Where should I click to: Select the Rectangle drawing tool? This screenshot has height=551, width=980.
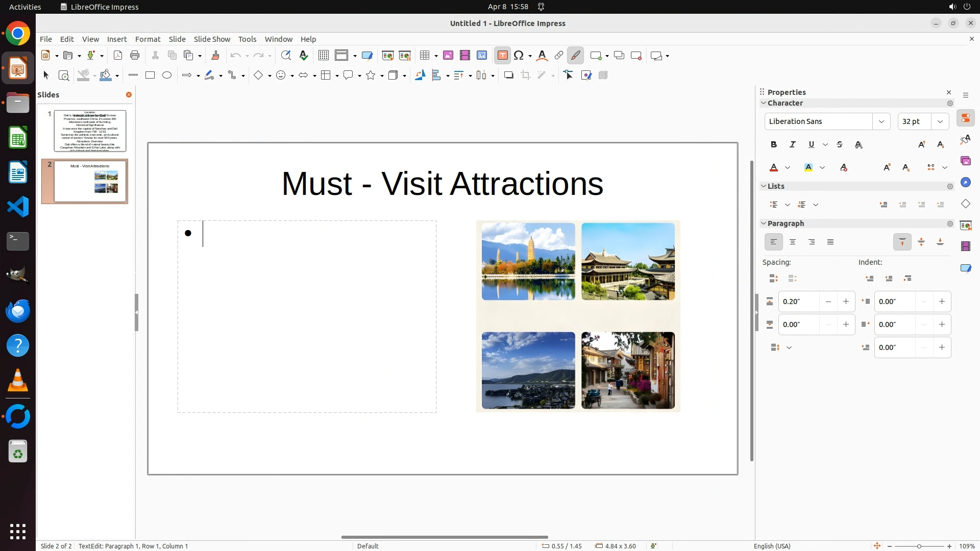[150, 76]
